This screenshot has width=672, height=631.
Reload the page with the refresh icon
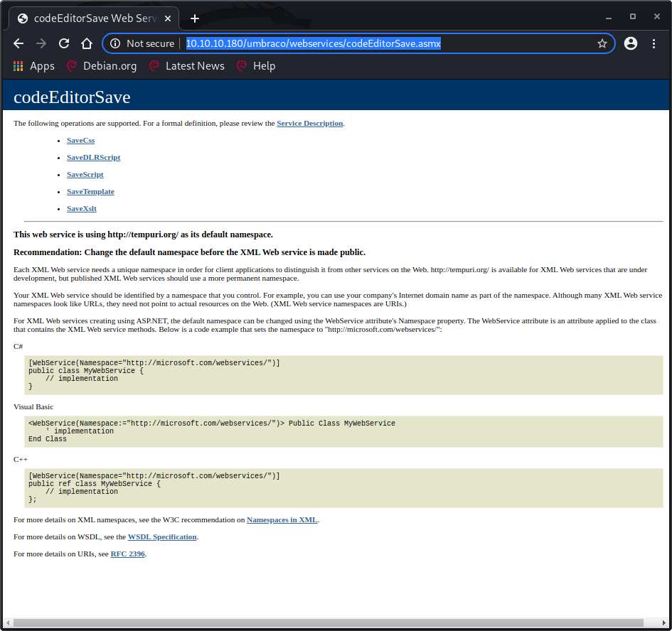click(x=64, y=43)
